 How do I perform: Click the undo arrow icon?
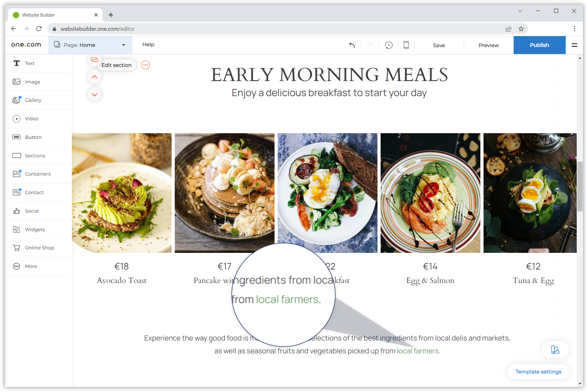pos(352,45)
